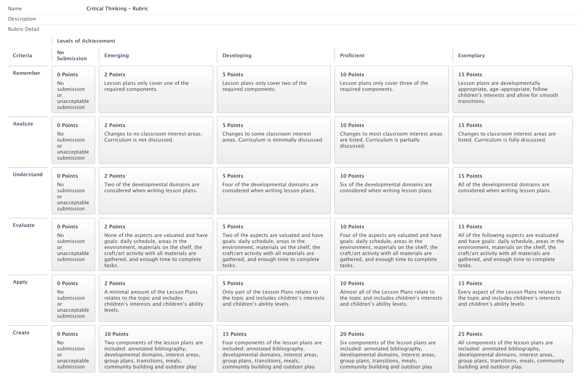
Task: Choose Apply Exemplary 15 Points cell
Action: click(x=512, y=298)
